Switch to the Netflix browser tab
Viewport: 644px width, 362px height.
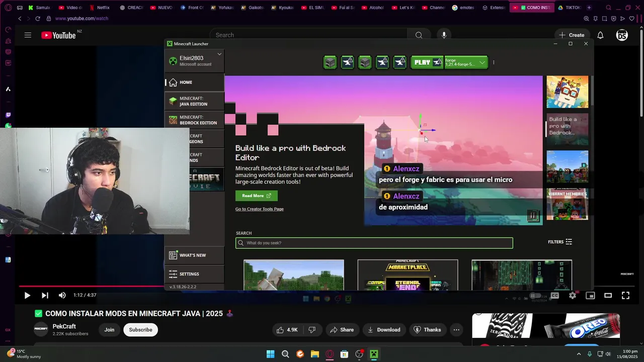click(100, 8)
